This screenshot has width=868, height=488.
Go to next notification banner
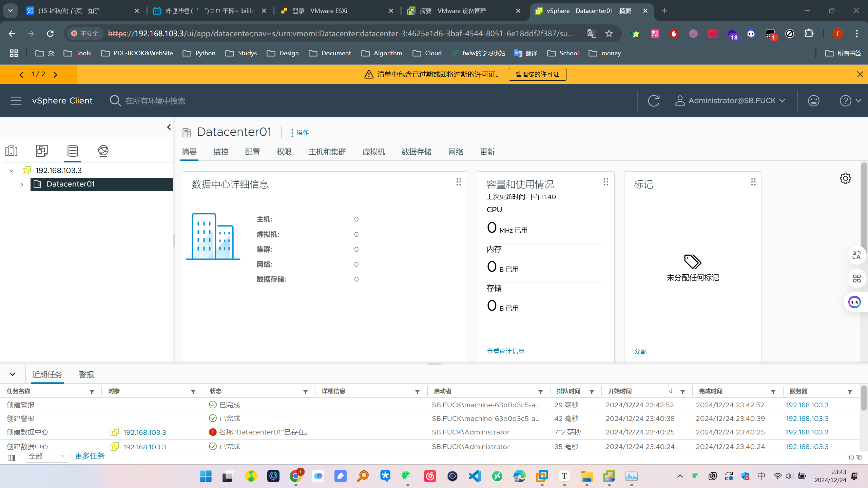(56, 74)
